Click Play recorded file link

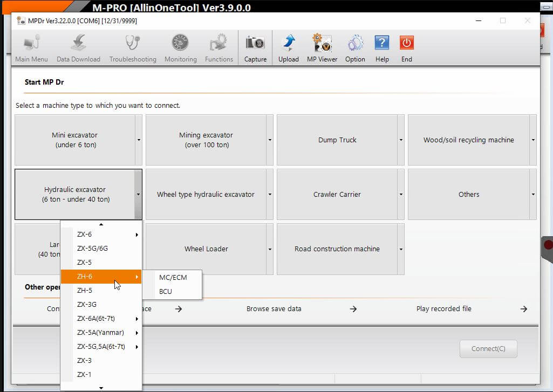[x=443, y=309]
